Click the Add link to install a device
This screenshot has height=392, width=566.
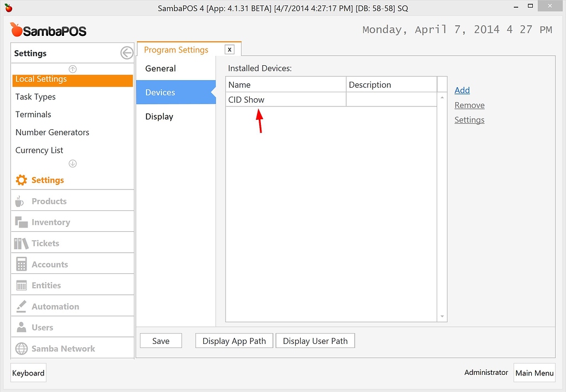point(462,89)
